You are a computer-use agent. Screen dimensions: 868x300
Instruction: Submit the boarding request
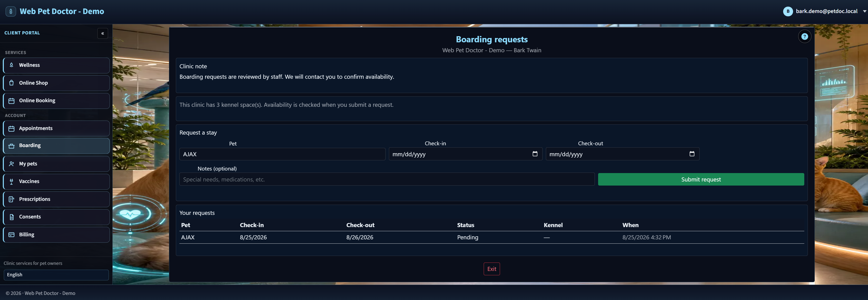pyautogui.click(x=701, y=179)
